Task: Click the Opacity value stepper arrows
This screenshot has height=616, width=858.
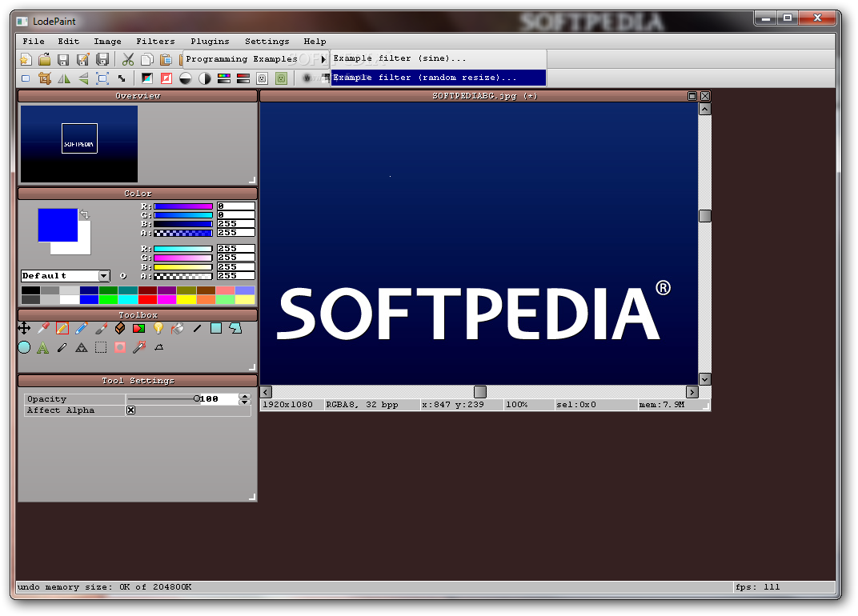Action: 245,399
